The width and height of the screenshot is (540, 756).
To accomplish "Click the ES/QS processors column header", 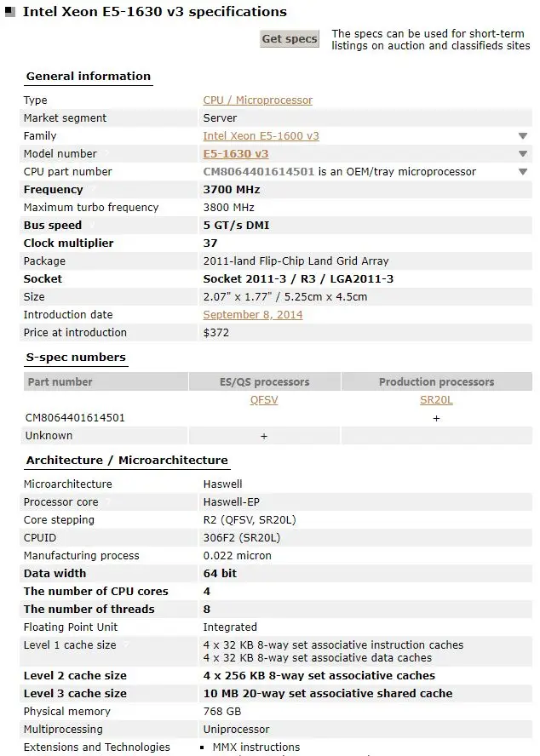I will click(264, 381).
